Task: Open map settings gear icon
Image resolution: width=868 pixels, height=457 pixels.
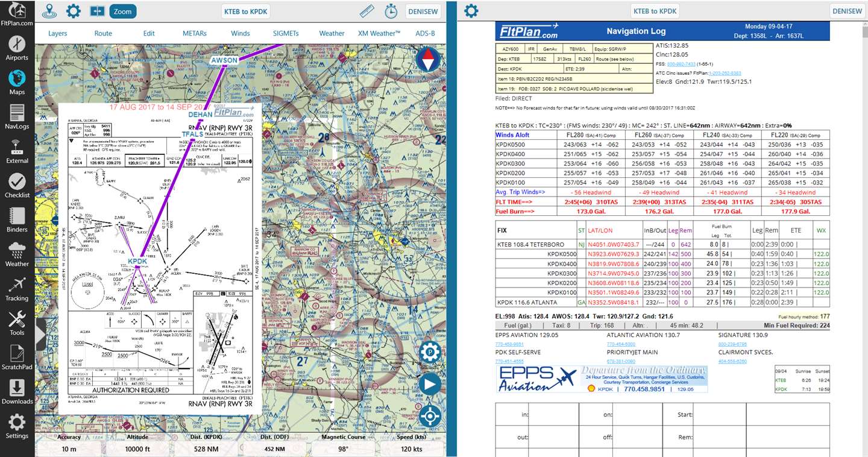Action: click(x=74, y=11)
